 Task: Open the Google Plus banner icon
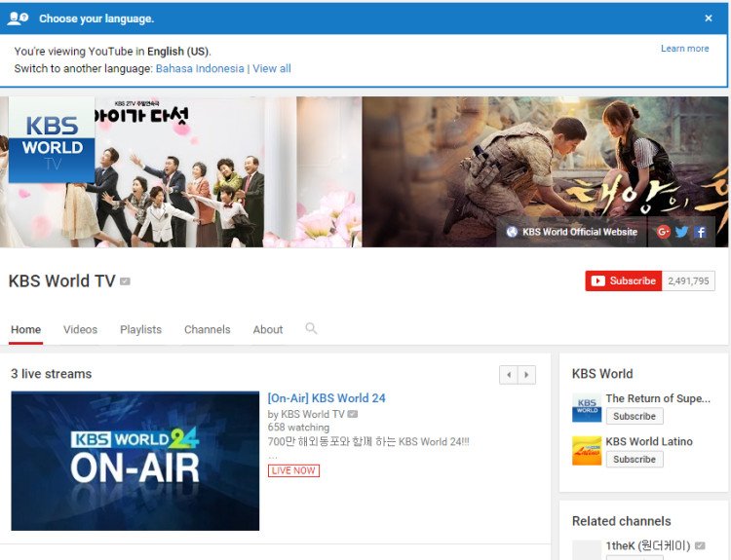tap(663, 232)
